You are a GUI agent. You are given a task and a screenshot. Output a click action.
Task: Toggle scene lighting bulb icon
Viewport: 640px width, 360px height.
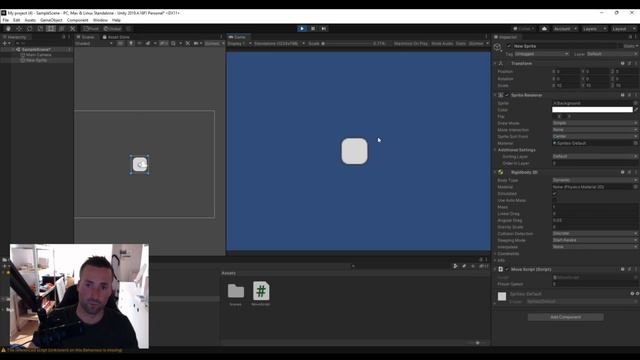(x=131, y=43)
